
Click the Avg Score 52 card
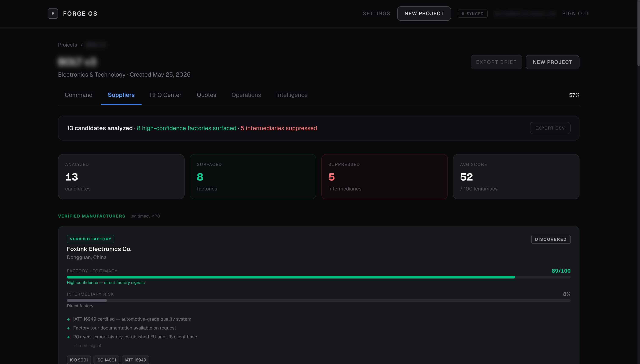point(516,176)
